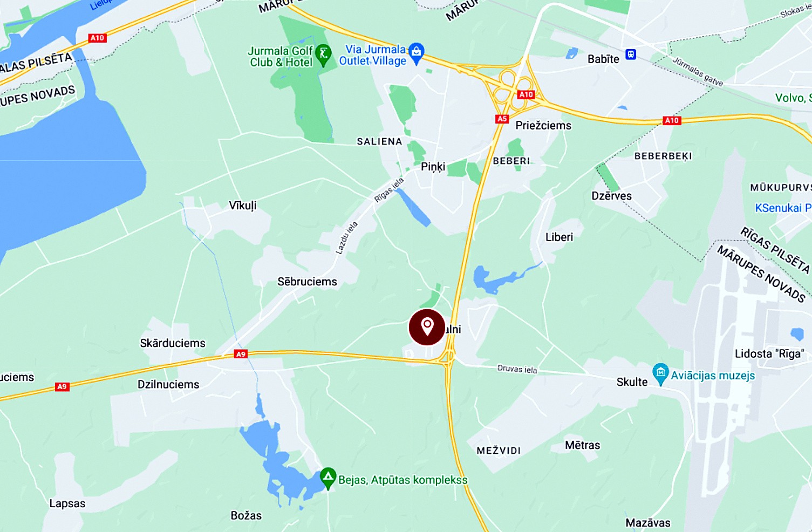
Task: Open the Aviācijas muzejs museum pin
Action: (x=660, y=374)
